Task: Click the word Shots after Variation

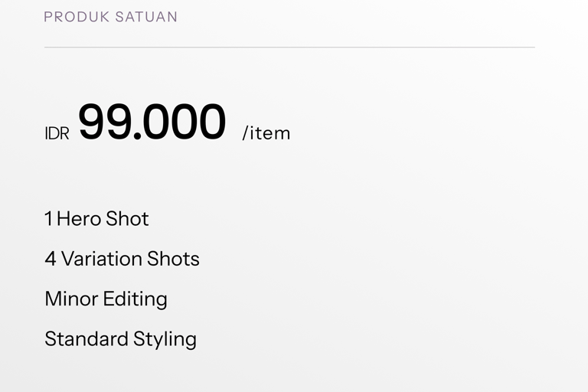Action: [x=173, y=259]
